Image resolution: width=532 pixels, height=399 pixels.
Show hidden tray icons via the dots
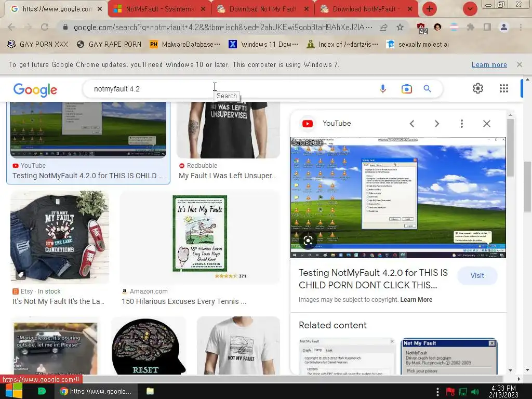coord(437,392)
